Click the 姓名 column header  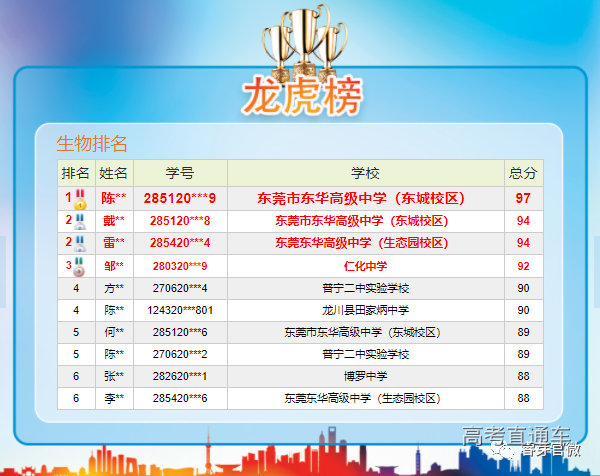114,173
